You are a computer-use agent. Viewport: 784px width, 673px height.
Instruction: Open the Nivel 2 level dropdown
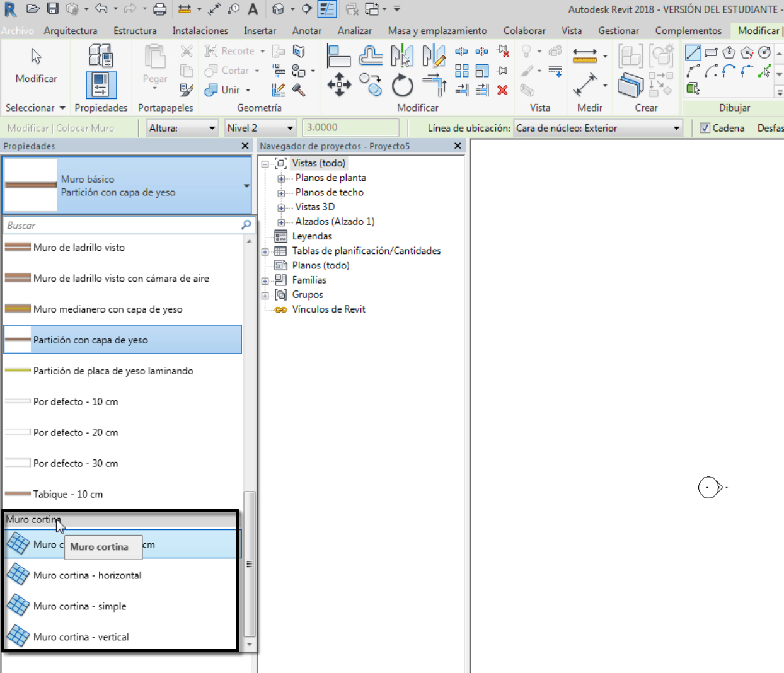260,128
